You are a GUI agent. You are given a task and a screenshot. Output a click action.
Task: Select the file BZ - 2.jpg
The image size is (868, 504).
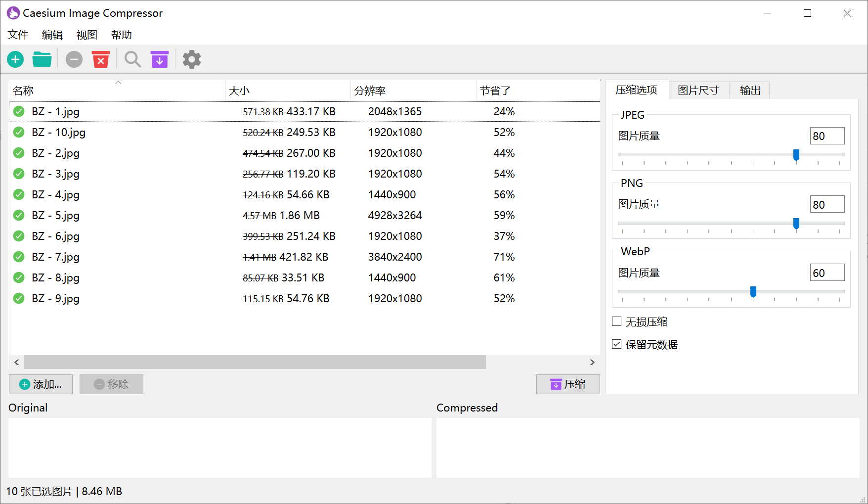pos(55,153)
